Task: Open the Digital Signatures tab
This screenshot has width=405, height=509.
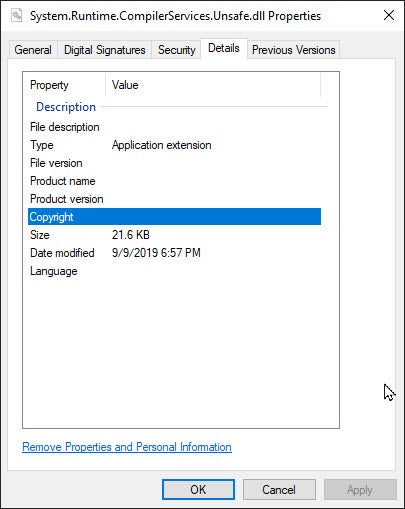Action: [105, 50]
